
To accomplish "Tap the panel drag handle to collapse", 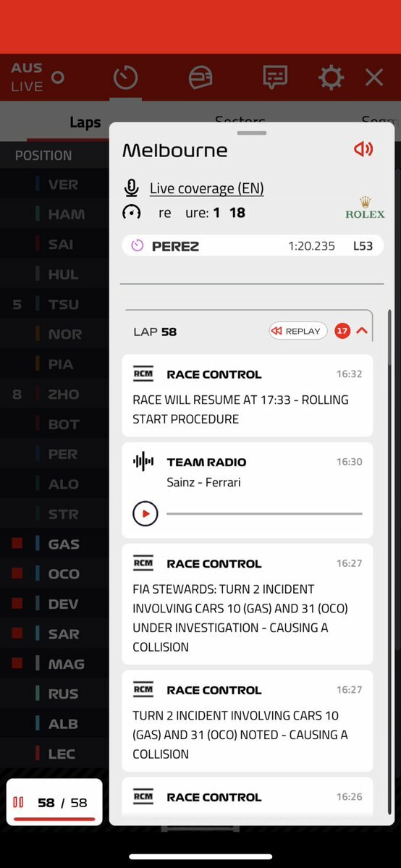I will click(x=251, y=133).
